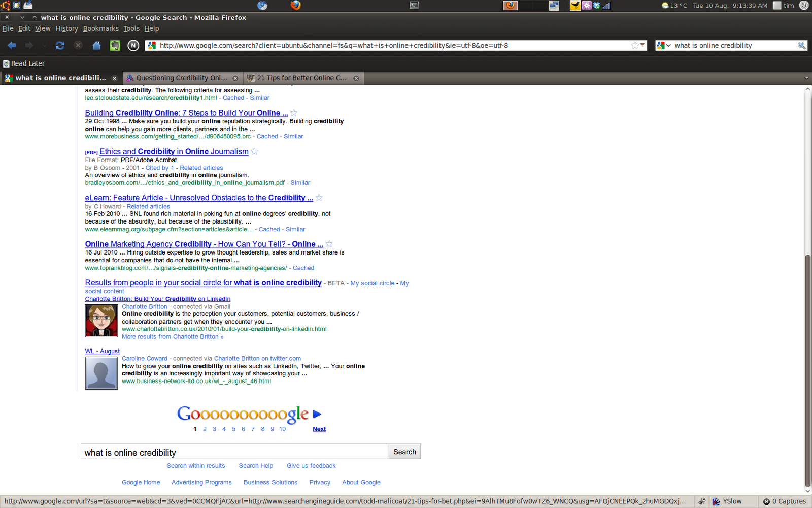Open the Ethics and Credibility in Online Journalism PDF

click(x=174, y=151)
